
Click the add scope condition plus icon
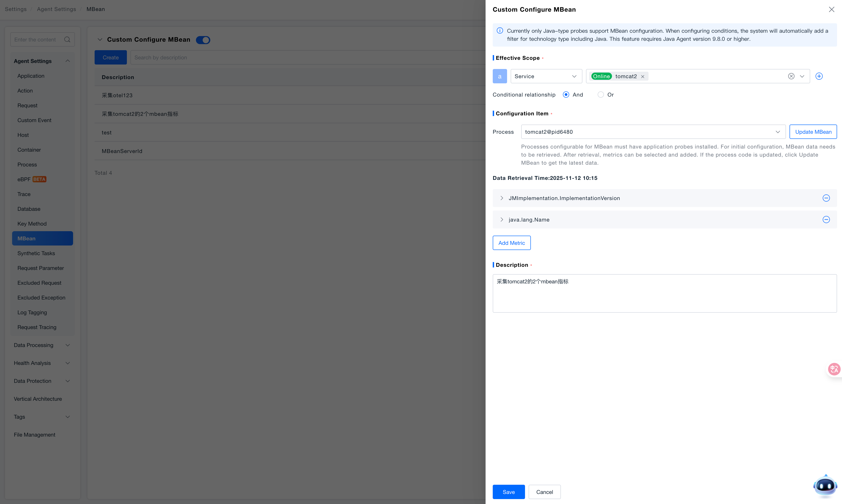819,76
